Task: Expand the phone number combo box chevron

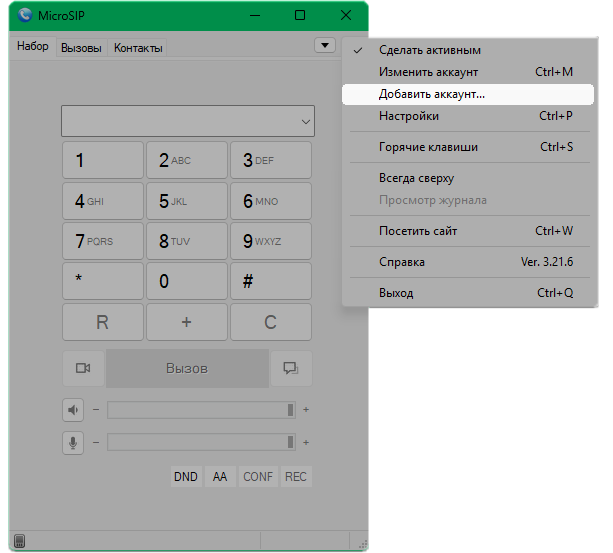Action: point(306,122)
